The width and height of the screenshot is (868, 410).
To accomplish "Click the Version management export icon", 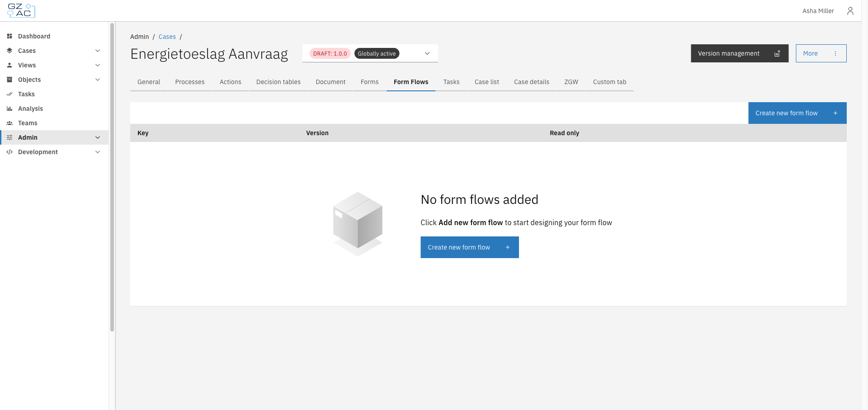I will (777, 53).
